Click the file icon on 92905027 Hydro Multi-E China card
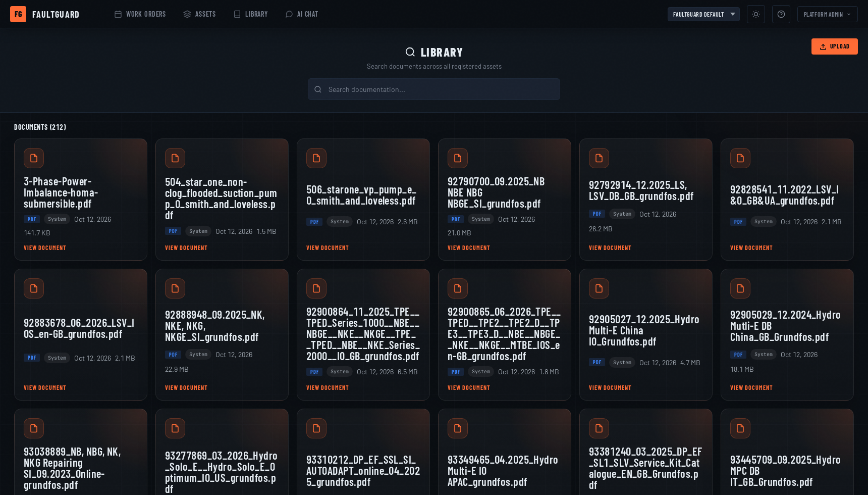The image size is (868, 495). pyautogui.click(x=599, y=288)
